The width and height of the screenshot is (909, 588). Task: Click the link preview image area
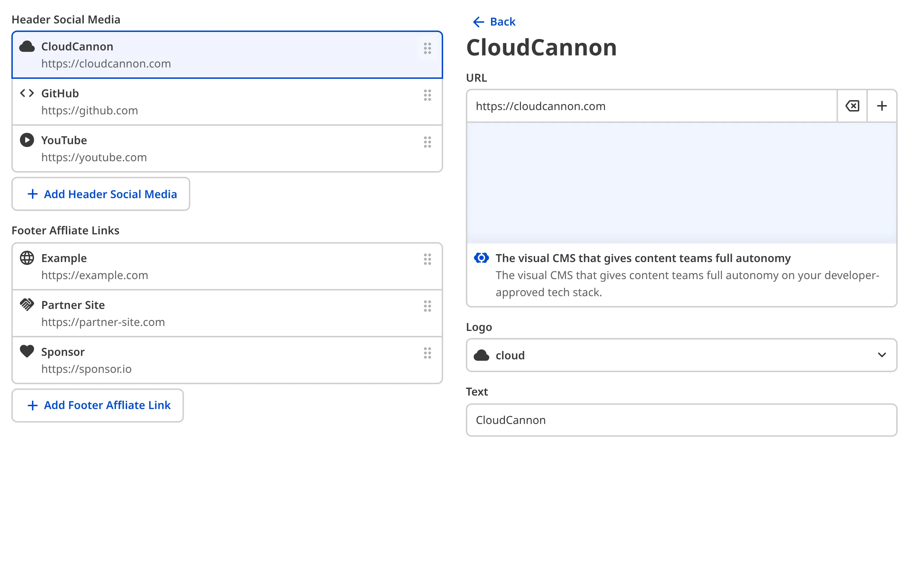(681, 183)
